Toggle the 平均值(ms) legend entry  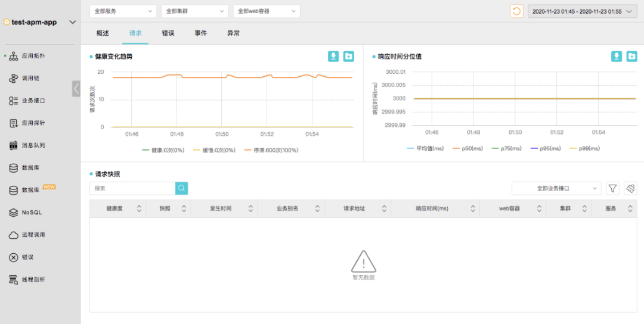pos(426,148)
